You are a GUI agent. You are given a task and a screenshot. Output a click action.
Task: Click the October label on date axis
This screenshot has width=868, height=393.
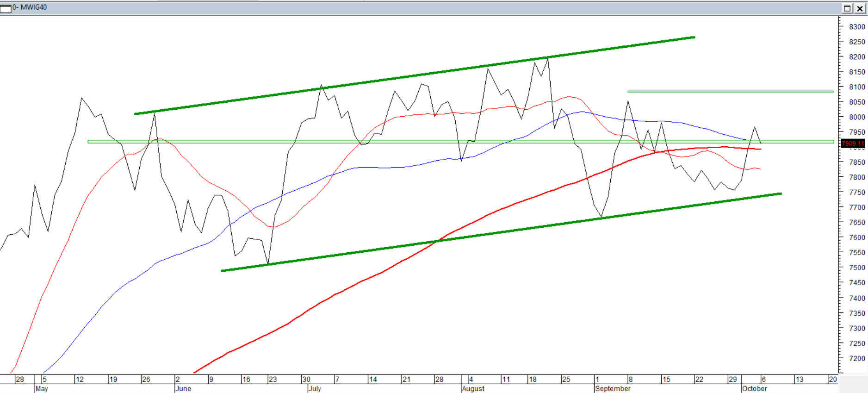tap(754, 388)
